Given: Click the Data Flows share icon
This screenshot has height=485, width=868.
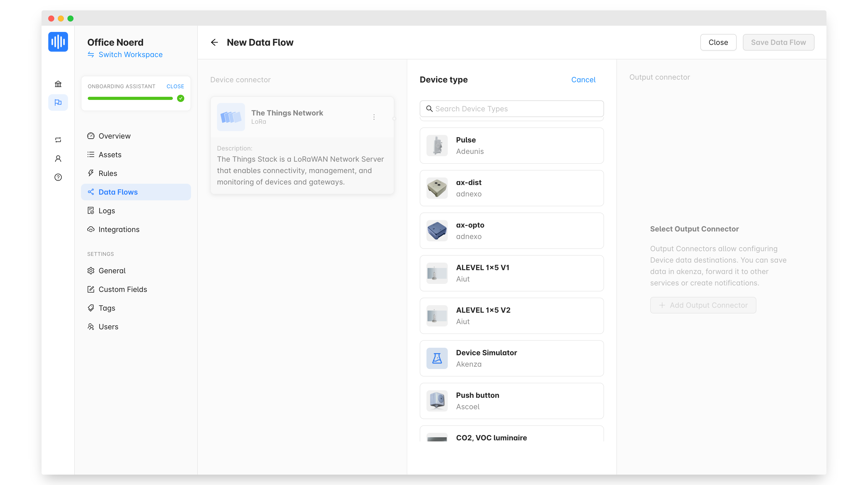Looking at the screenshot, I should click(91, 192).
